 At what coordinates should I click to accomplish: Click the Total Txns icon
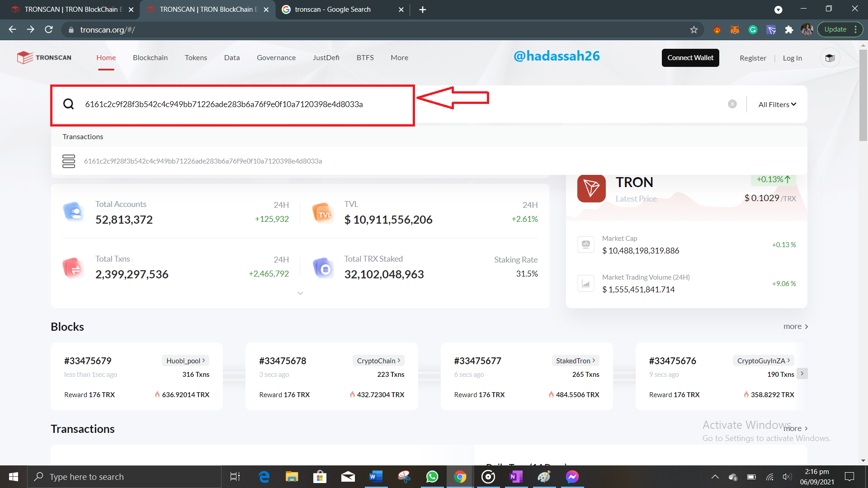pos(74,267)
